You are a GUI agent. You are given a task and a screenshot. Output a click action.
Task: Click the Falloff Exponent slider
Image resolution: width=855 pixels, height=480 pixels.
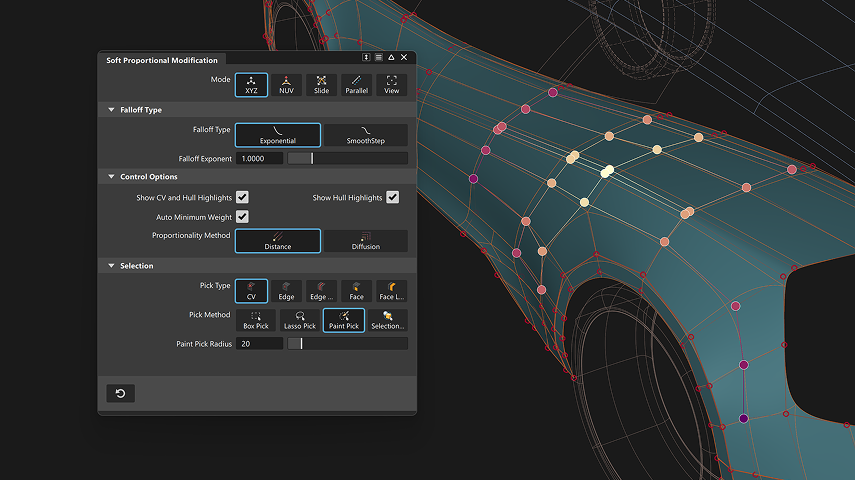pos(347,158)
